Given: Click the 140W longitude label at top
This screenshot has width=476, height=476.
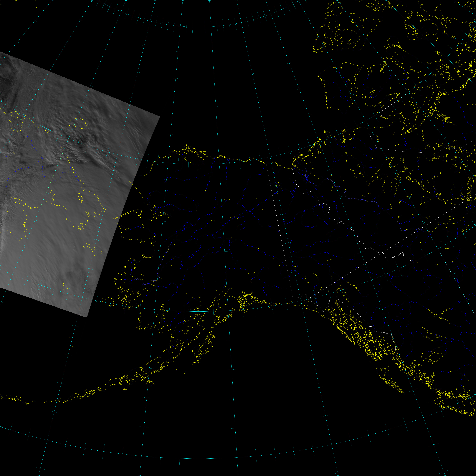Looking at the screenshot, I should point(236,1).
